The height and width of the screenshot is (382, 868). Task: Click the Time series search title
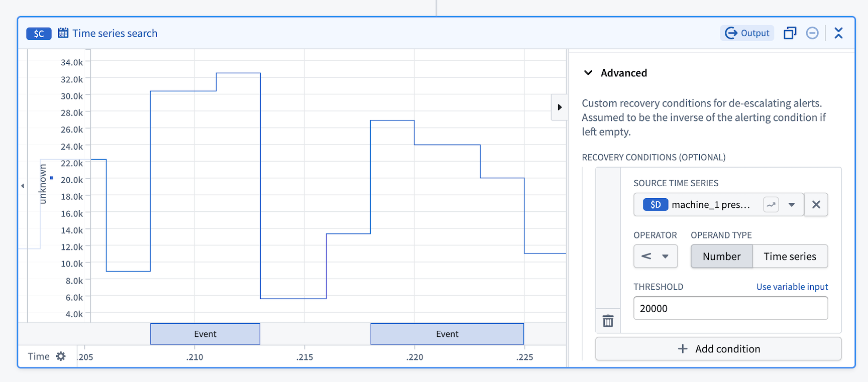pyautogui.click(x=115, y=33)
